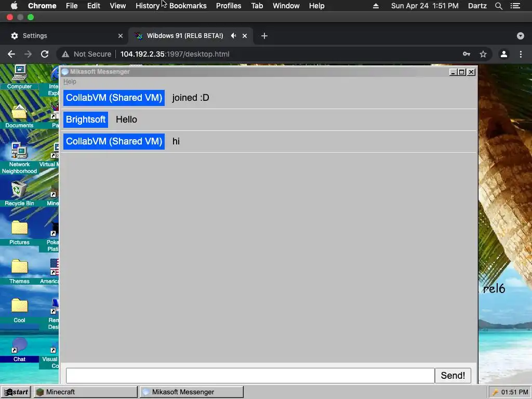Click the Start button in taskbar
This screenshot has height=399, width=532.
click(16, 392)
